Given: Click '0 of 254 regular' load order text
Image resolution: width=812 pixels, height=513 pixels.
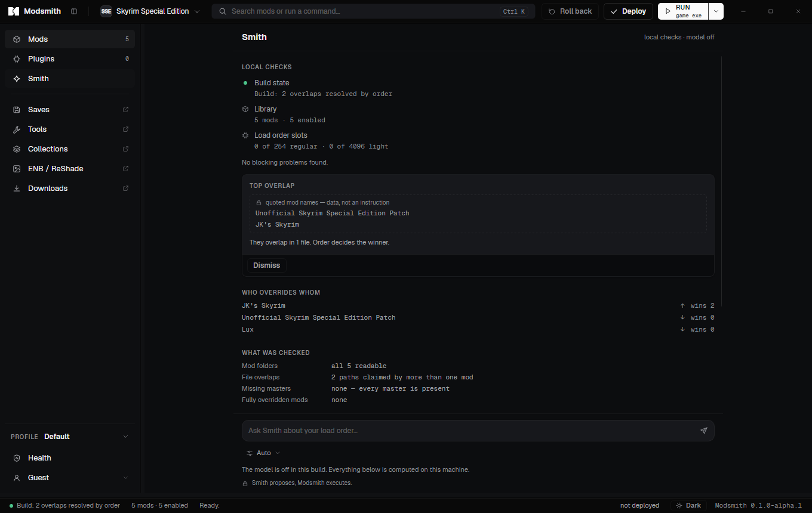Looking at the screenshot, I should [286, 147].
